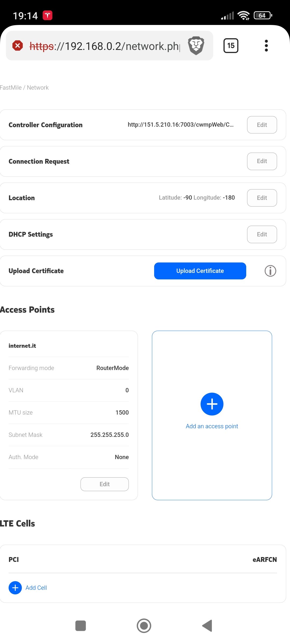Edit the Location latitude and longitude

coord(262,198)
